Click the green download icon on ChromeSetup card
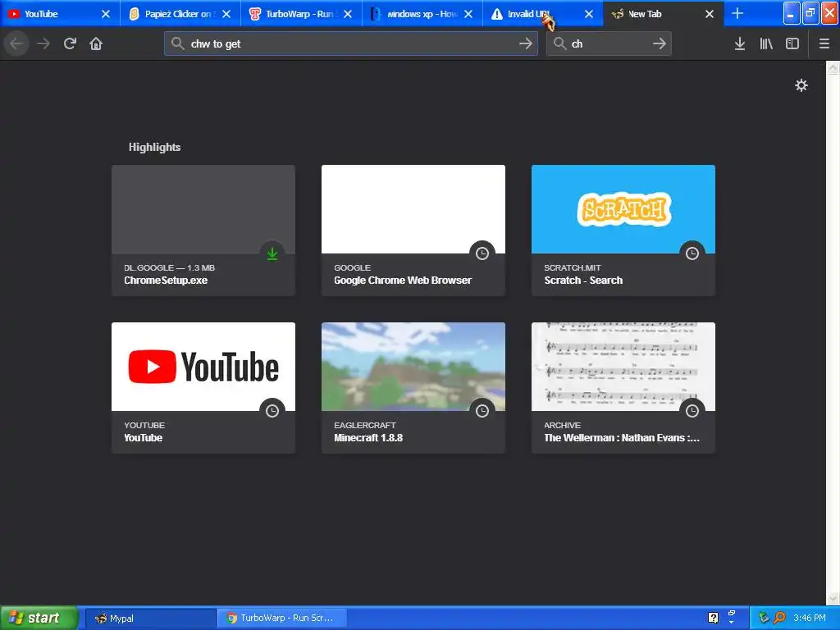Viewport: 840px width, 630px height. (x=272, y=253)
